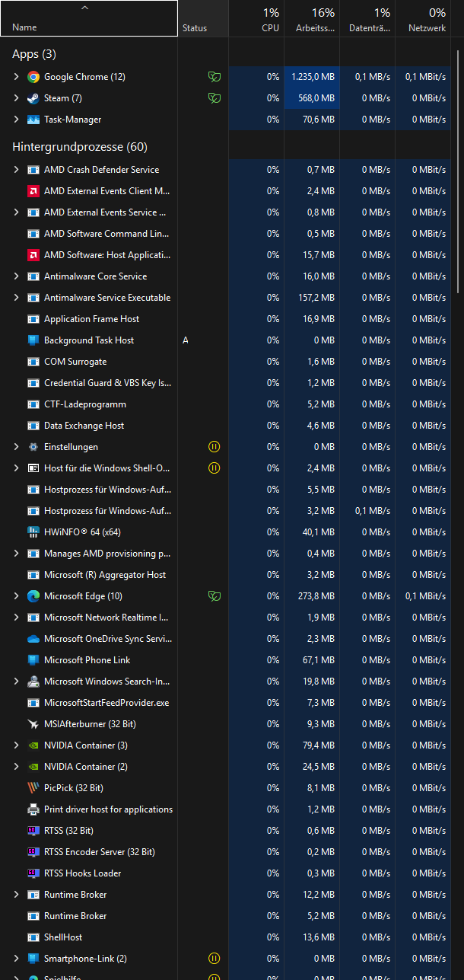Expand Antimalware Service Executable
Screen dimensions: 464x980
pos(16,298)
